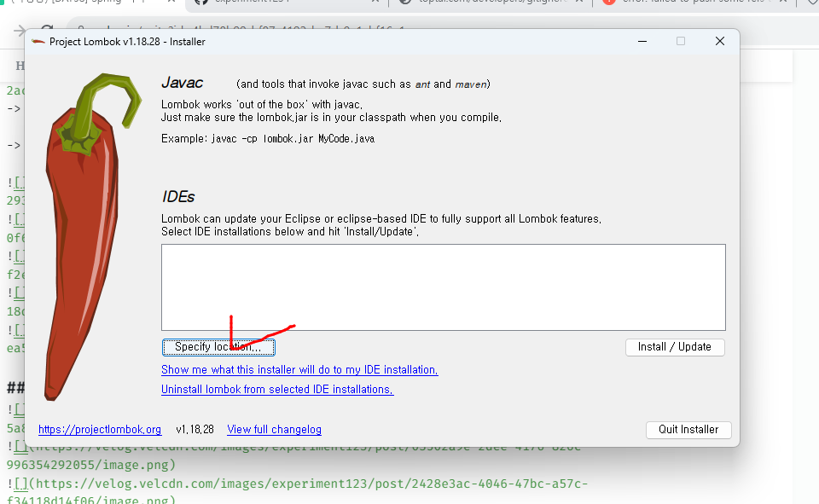Minimize the Lombok Installer window

642,41
